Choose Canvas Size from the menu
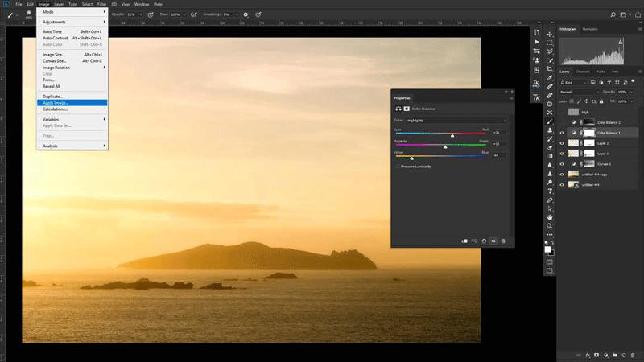Screen dimensions: 644x362 (72, 61)
